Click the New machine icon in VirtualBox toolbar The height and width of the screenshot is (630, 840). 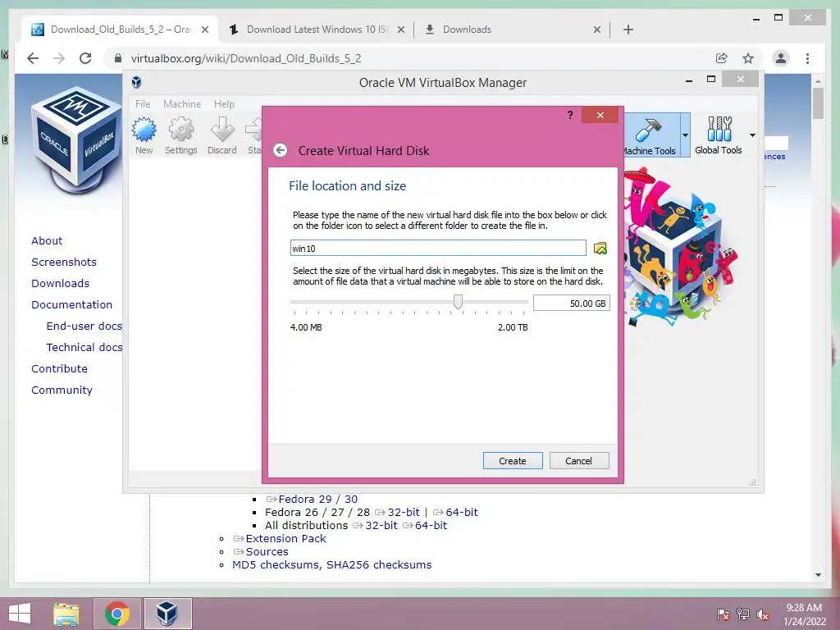[x=144, y=130]
